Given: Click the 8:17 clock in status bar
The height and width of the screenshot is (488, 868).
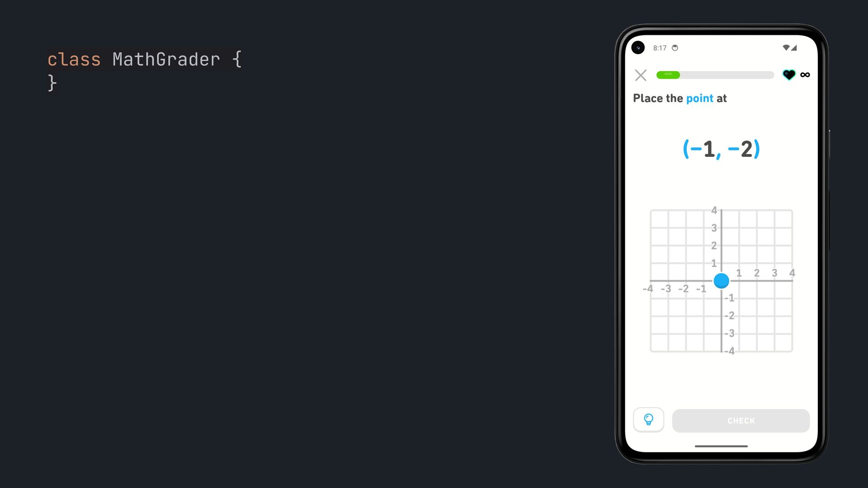Looking at the screenshot, I should [x=660, y=48].
